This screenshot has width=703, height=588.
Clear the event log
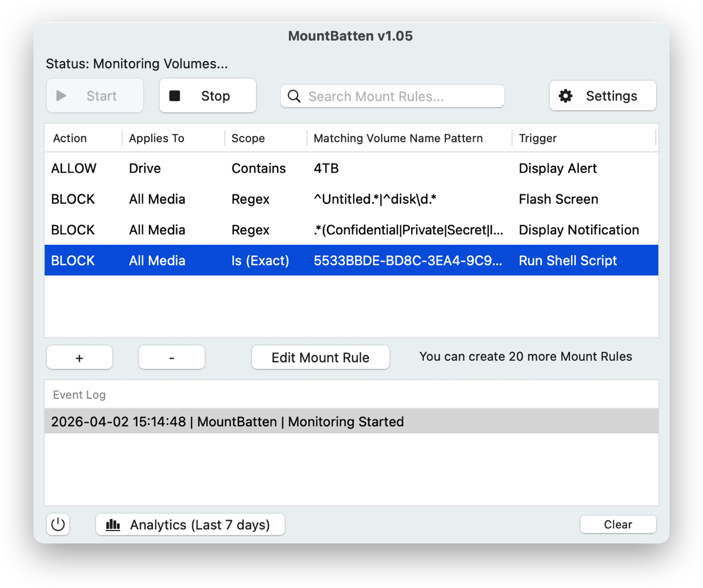click(618, 525)
